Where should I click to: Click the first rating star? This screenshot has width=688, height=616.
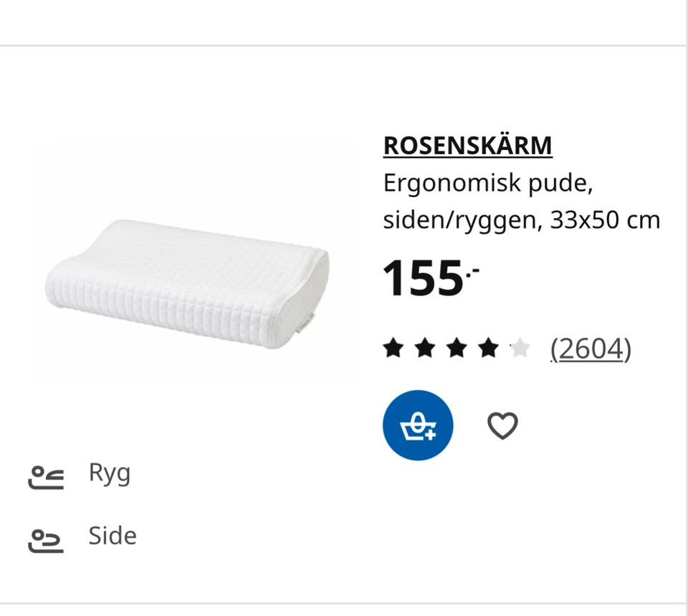tap(393, 349)
